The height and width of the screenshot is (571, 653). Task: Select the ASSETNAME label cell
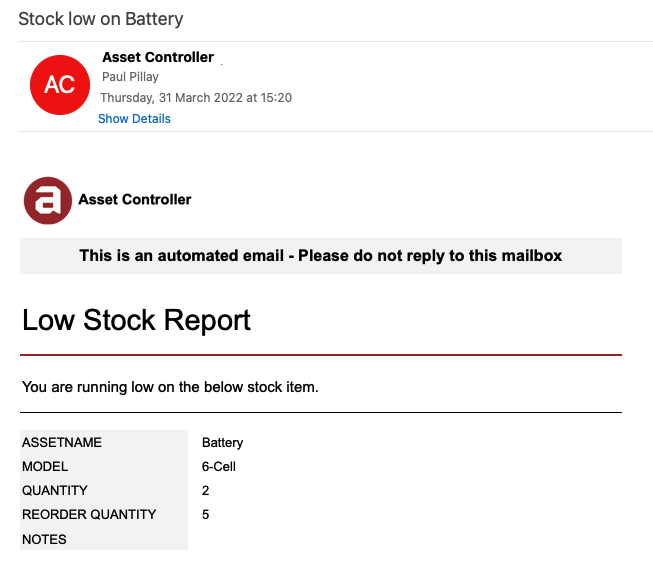tap(104, 442)
